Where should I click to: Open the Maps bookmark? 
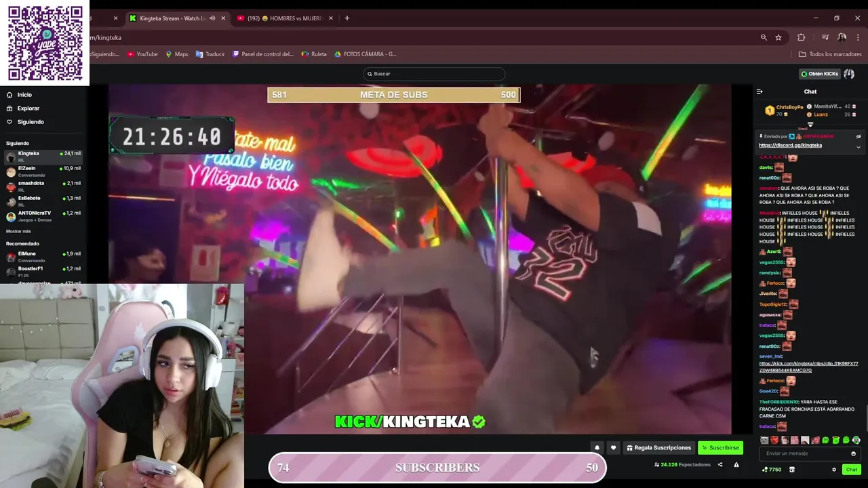[177, 54]
